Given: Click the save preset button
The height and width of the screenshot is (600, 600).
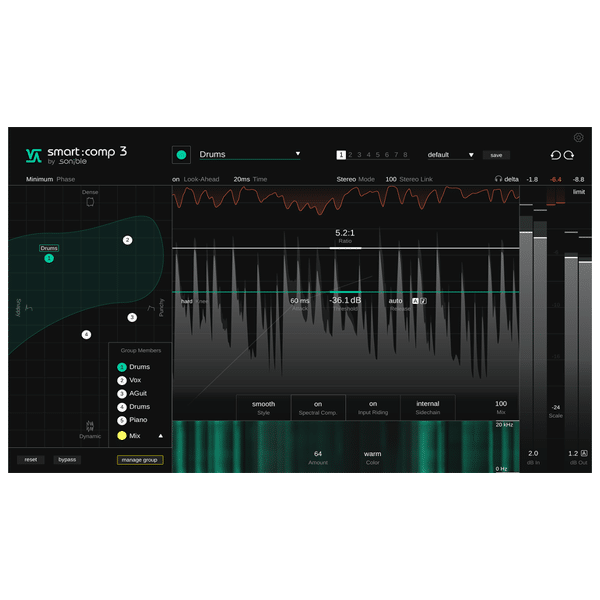Looking at the screenshot, I should coord(496,155).
